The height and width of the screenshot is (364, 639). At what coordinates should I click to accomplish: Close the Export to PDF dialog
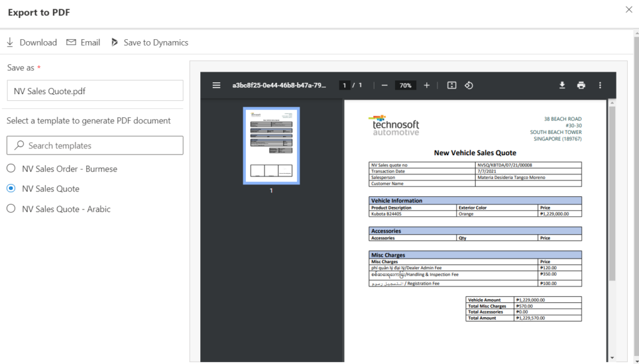click(x=628, y=9)
